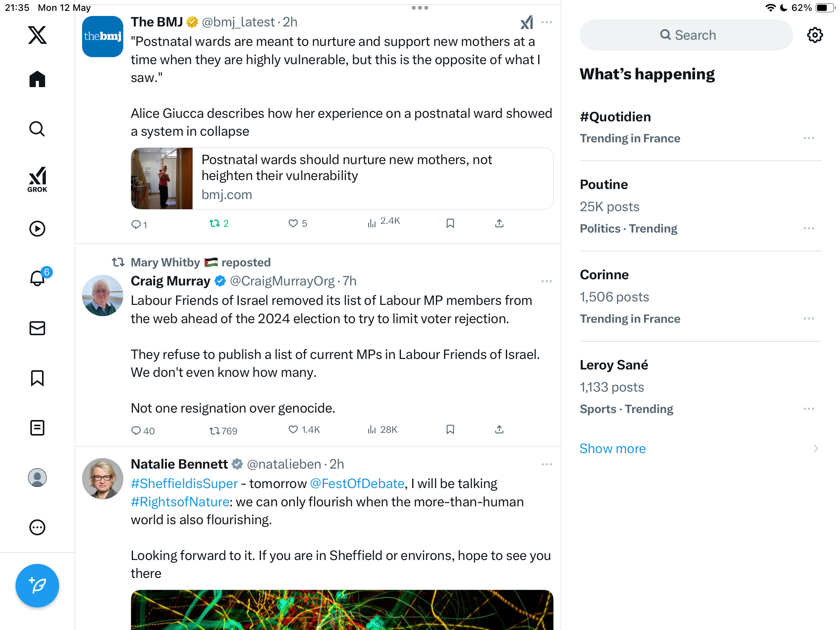The image size is (840, 630).
Task: Go to Home tab in sidebar
Action: [x=37, y=79]
